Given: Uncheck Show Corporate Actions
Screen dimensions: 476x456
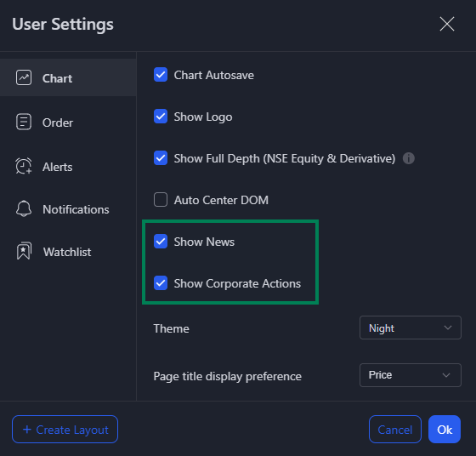Looking at the screenshot, I should pos(161,283).
